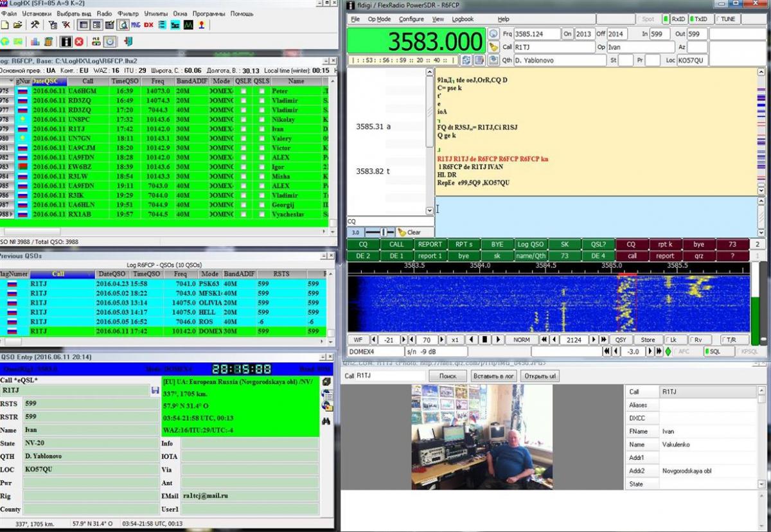The image size is (771, 532).
Task: Enable the TUNE toggle in fldigi
Action: coord(726,19)
